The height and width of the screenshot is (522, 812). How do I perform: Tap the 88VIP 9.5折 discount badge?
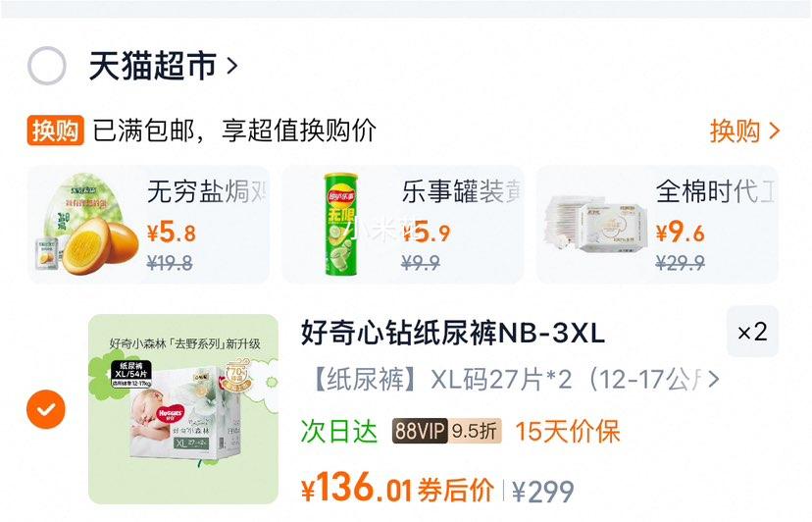coord(447,430)
